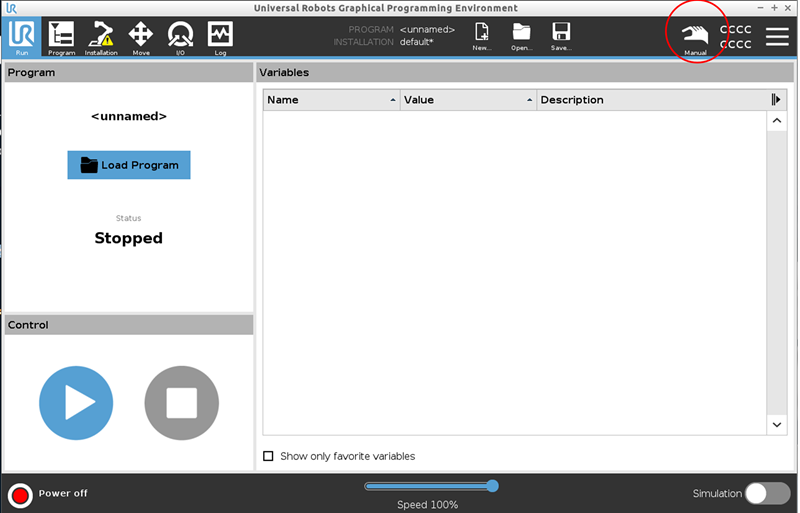Go to the Move tab

141,37
